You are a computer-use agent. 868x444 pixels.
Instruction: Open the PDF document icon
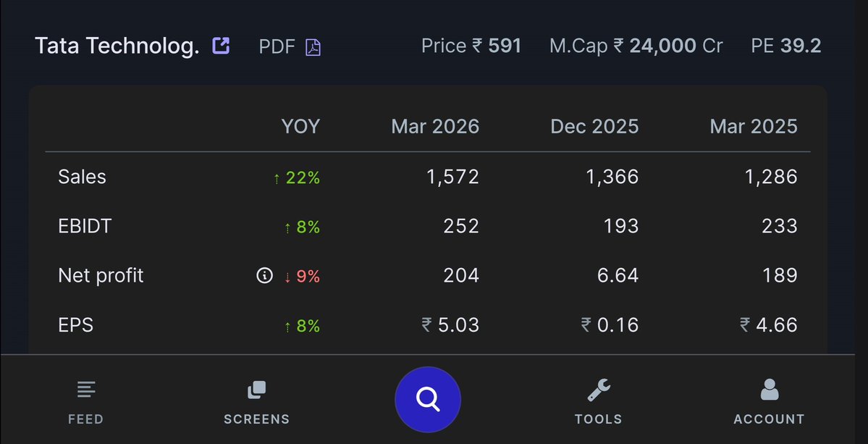coord(313,48)
